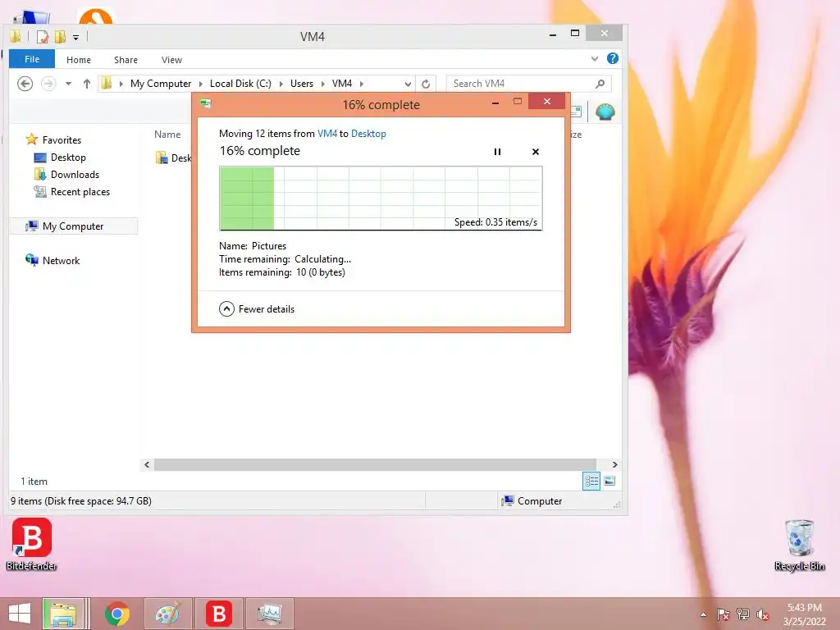Click muted volume tray icon
This screenshot has width=840, height=630.
[x=762, y=614]
